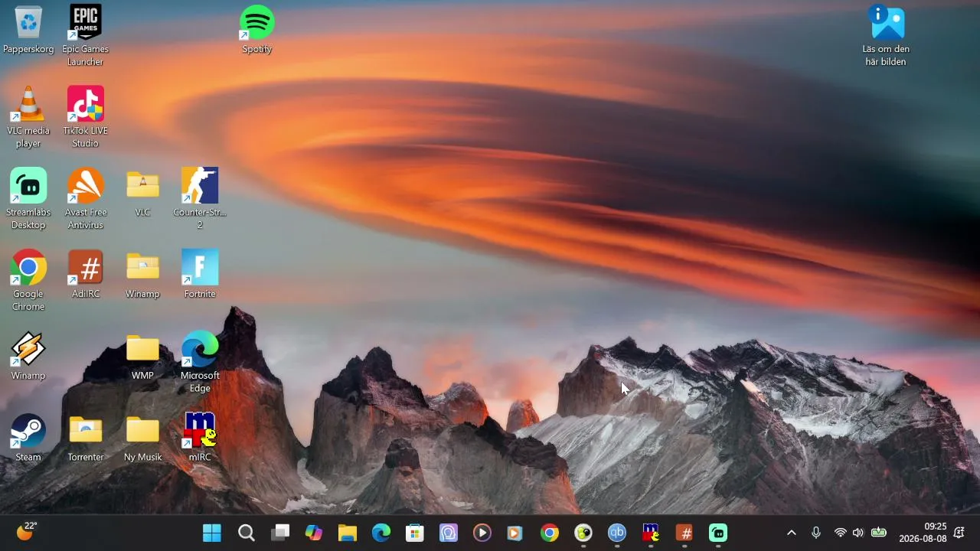Switch to Streamlabs on the taskbar
The image size is (980, 551).
pos(718,533)
